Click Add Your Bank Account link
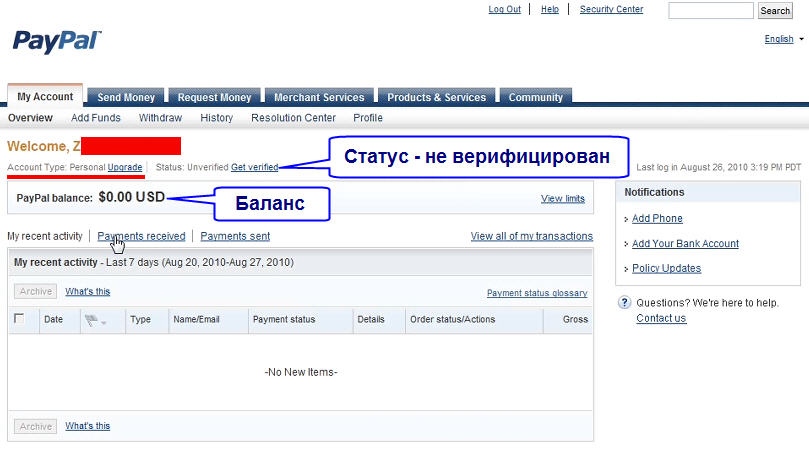The width and height of the screenshot is (809, 449). point(686,244)
